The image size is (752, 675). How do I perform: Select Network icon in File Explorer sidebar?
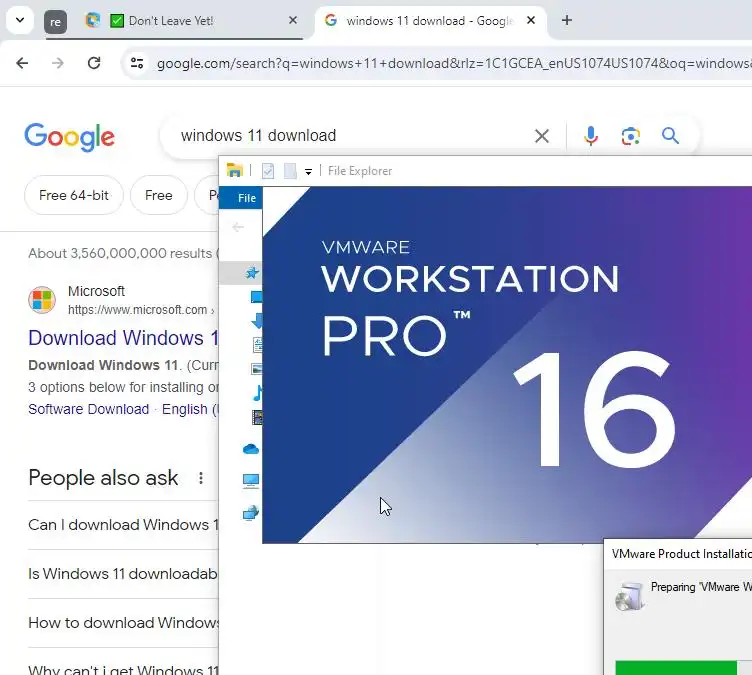(251, 513)
